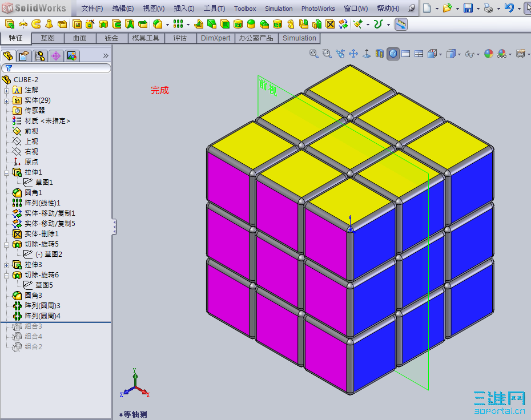531x420 pixels.
Task: Open the PhotoWorks menu
Action: 318,9
